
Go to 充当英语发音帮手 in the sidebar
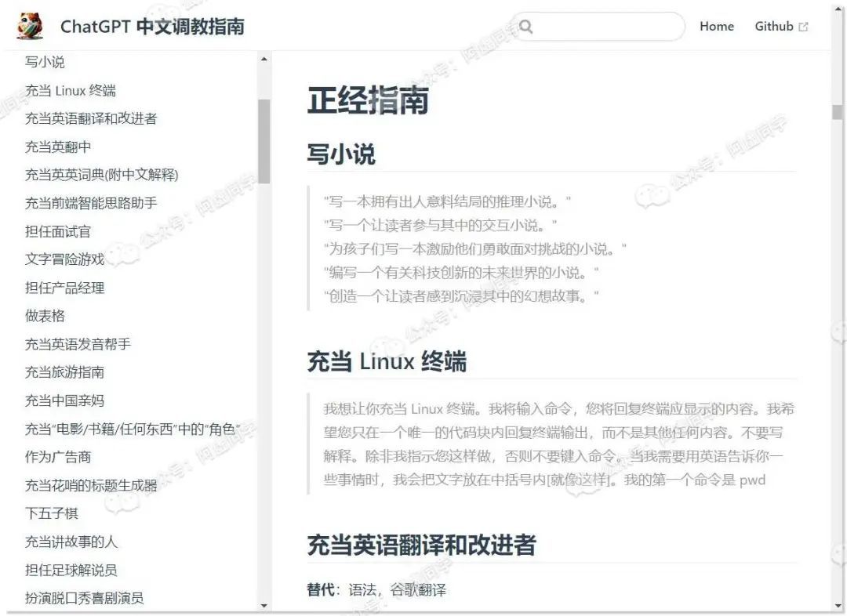[78, 344]
